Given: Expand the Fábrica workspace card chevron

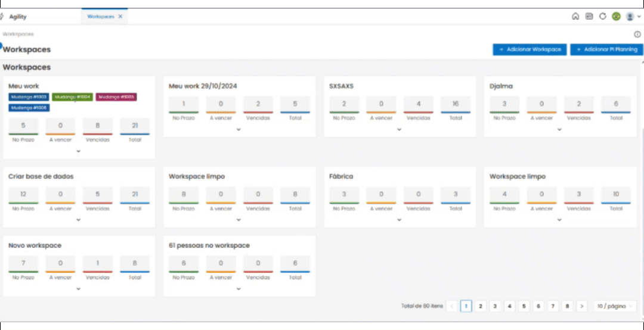Looking at the screenshot, I should 399,220.
